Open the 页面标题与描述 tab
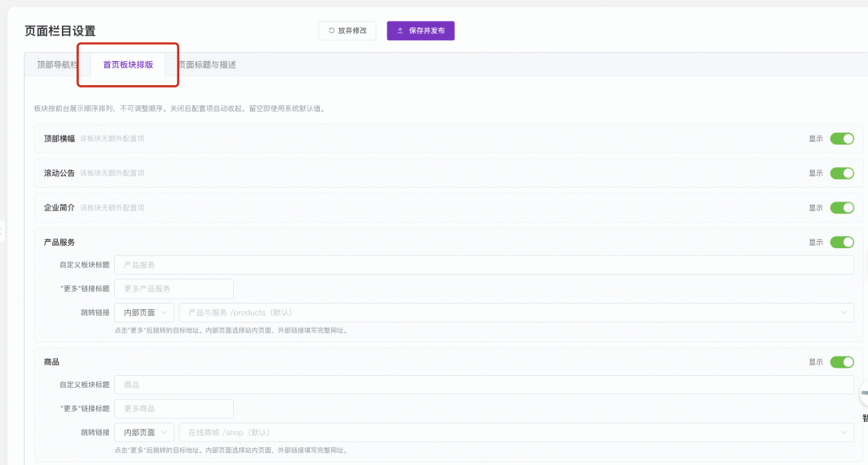This screenshot has height=465, width=868. 207,64
